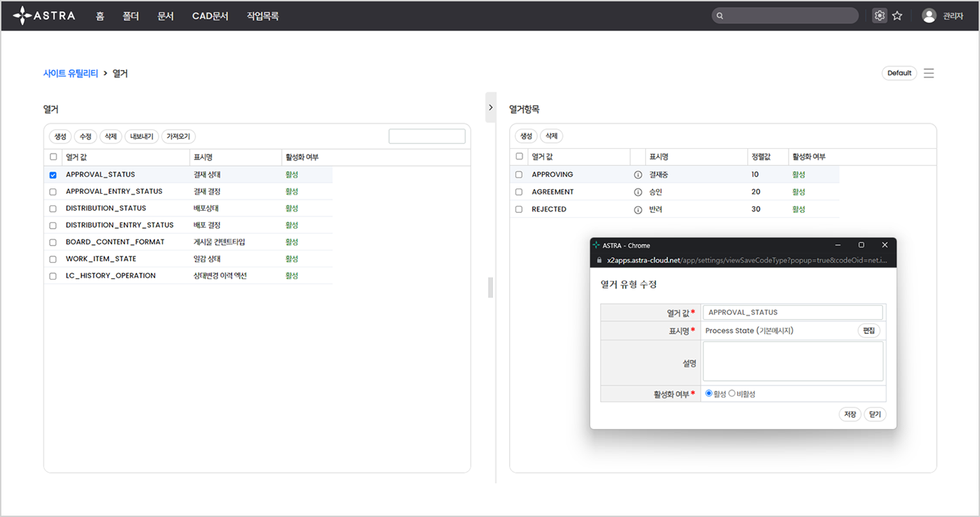Click the 가져오기 import button

click(x=178, y=137)
